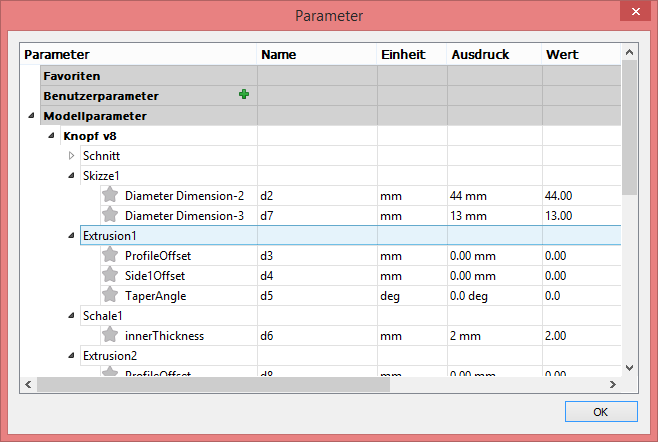Click the Ausdruck column header
Viewport: 658px width, 442px height.
493,54
